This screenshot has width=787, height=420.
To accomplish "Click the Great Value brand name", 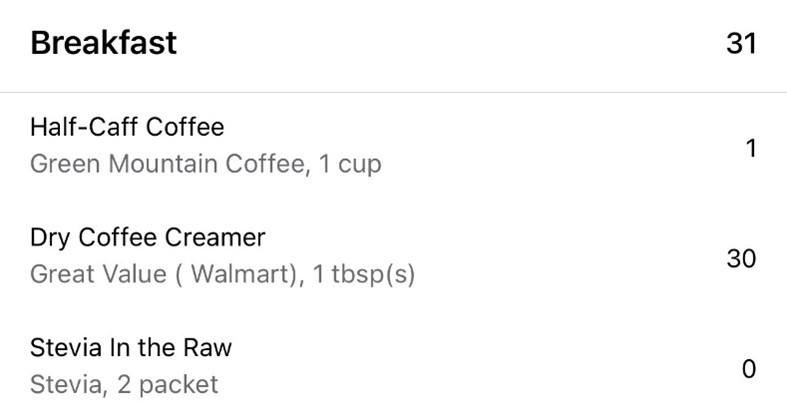I will (x=85, y=274).
